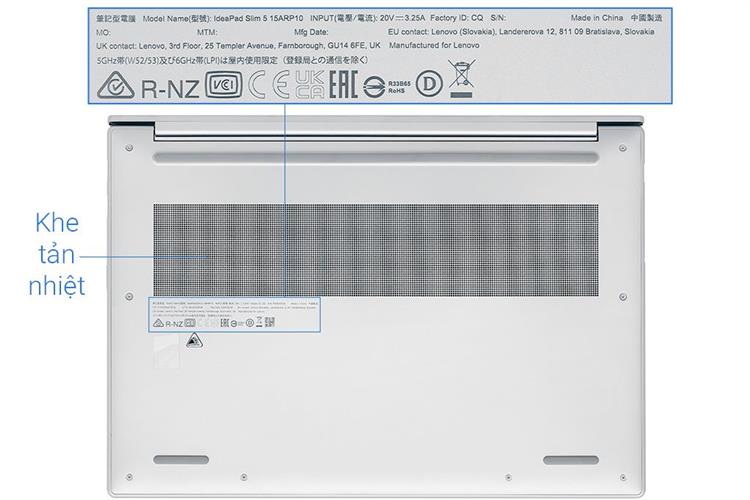750x500 pixels.
Task: Click the UK contact Farnborough address line
Action: pos(238,46)
